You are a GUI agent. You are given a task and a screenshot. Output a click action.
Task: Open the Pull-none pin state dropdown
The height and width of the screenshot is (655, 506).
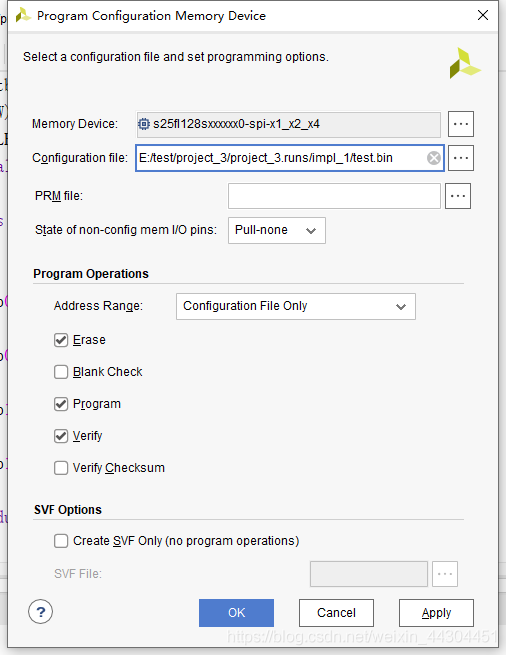click(277, 230)
